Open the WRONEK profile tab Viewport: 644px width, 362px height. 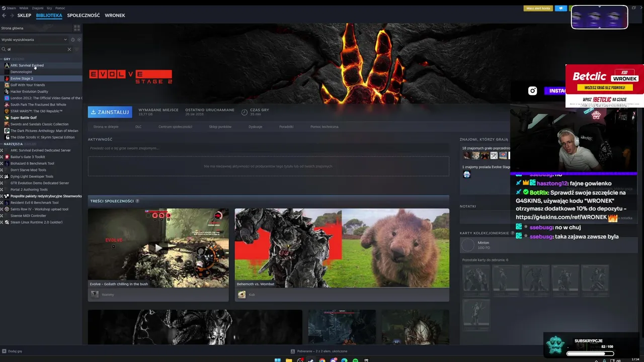(x=115, y=16)
